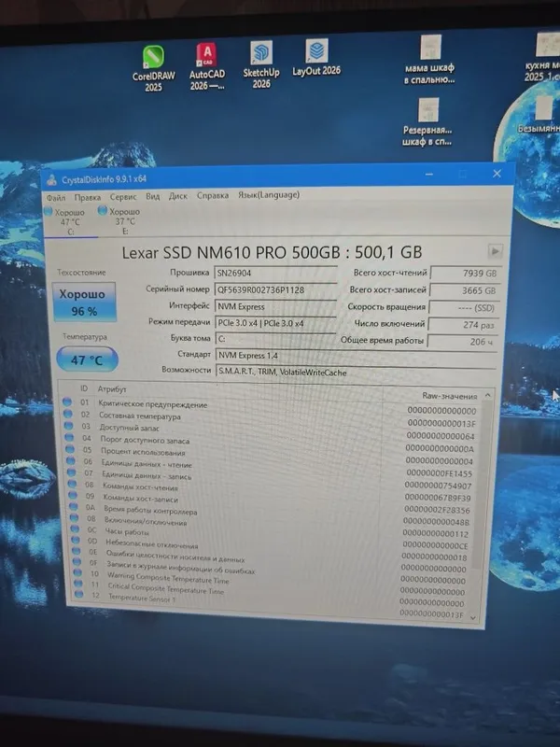Viewport: 560px width, 747px height.
Task: Select the C: disk tab at 47 °C
Action: click(69, 221)
